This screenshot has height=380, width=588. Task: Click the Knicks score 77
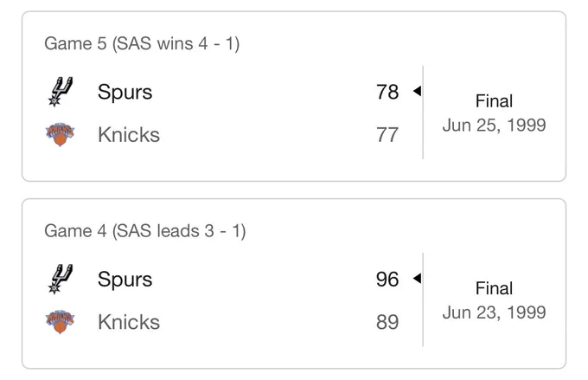[387, 134]
